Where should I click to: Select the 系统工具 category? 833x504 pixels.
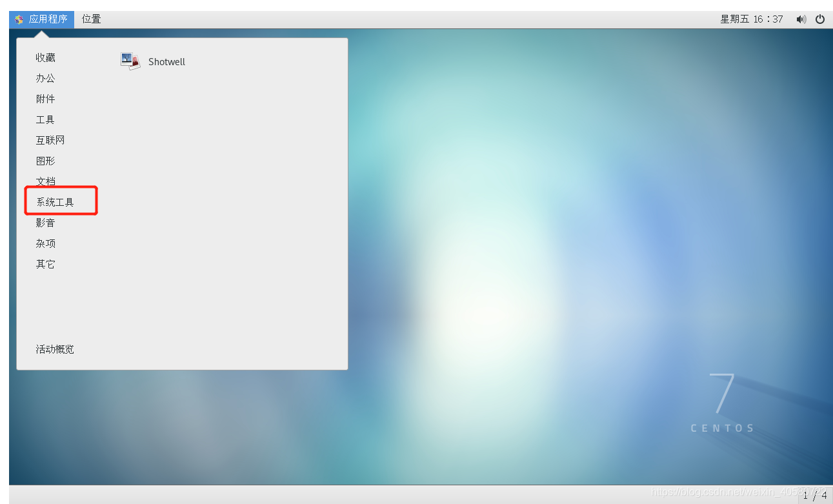point(55,202)
